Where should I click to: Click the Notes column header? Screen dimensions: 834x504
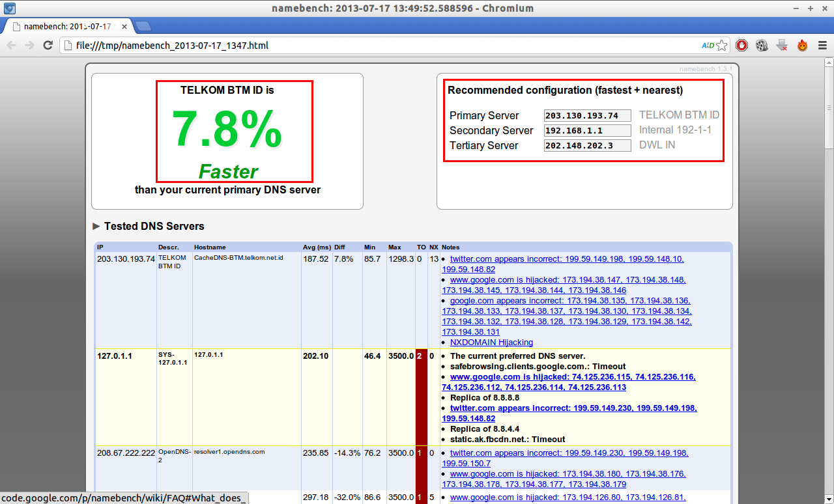click(x=451, y=247)
